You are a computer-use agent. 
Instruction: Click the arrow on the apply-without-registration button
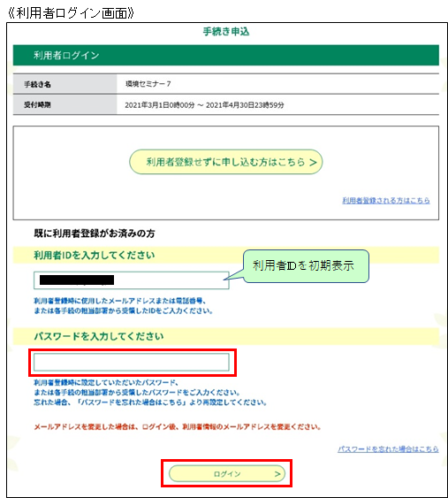(313, 163)
